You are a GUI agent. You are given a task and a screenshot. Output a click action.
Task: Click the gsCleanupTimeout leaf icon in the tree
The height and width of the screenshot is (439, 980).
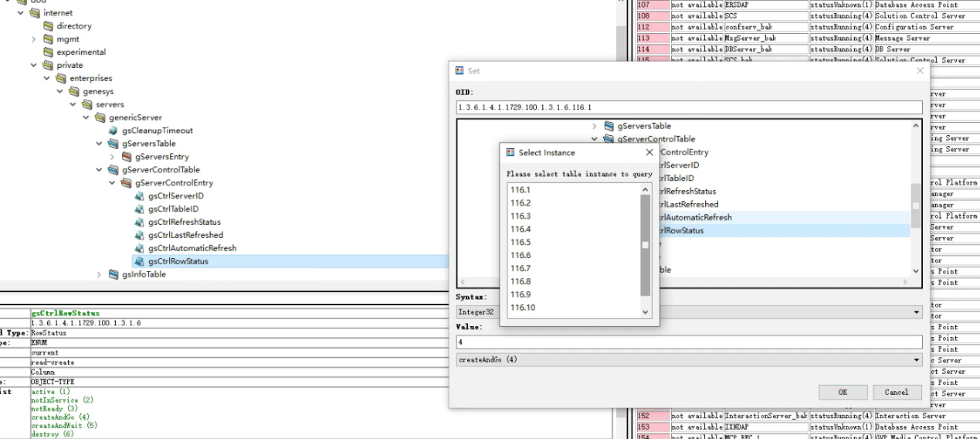(114, 131)
